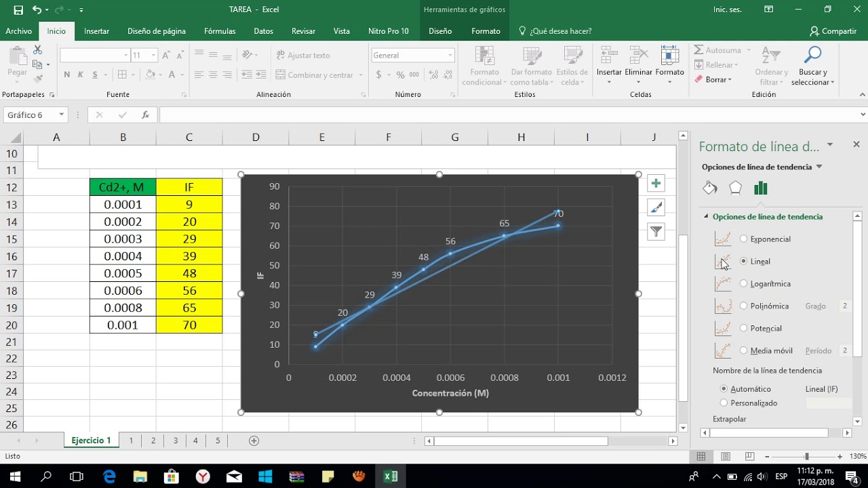Viewport: 868px width, 488px height.
Task: Switch to the Datos ribbon tab
Action: (x=263, y=31)
